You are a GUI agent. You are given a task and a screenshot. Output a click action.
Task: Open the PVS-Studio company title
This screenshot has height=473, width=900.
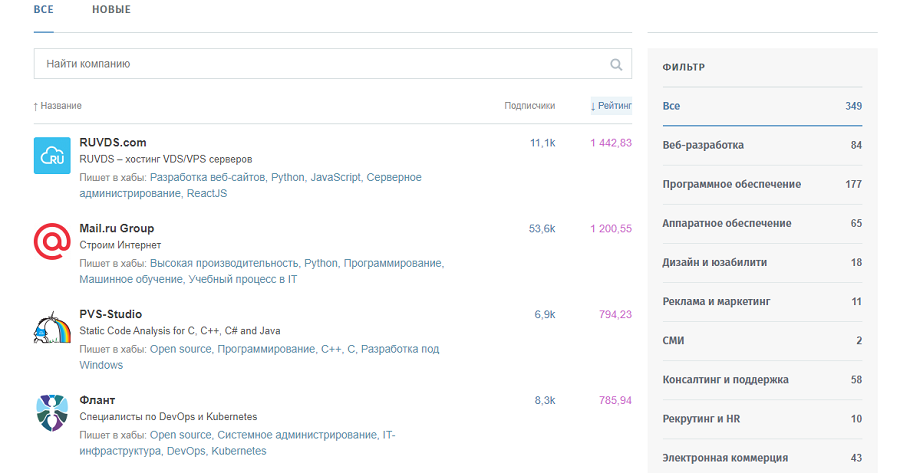click(111, 314)
